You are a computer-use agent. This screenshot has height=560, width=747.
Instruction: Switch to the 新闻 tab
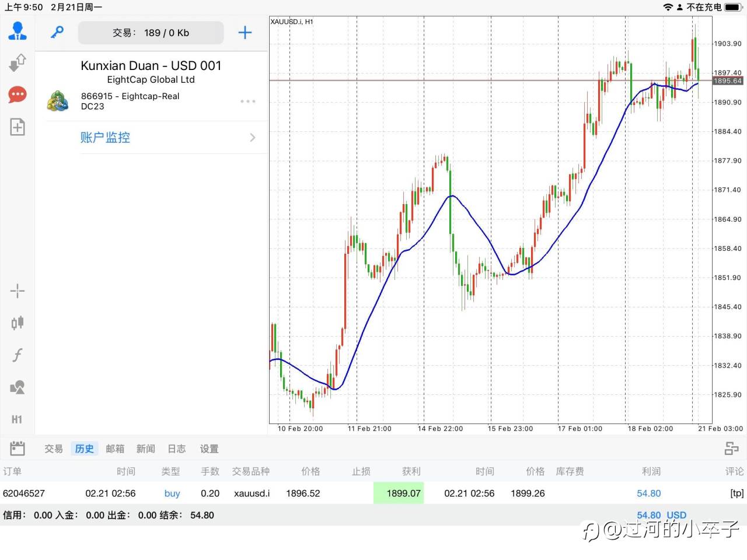pyautogui.click(x=145, y=449)
